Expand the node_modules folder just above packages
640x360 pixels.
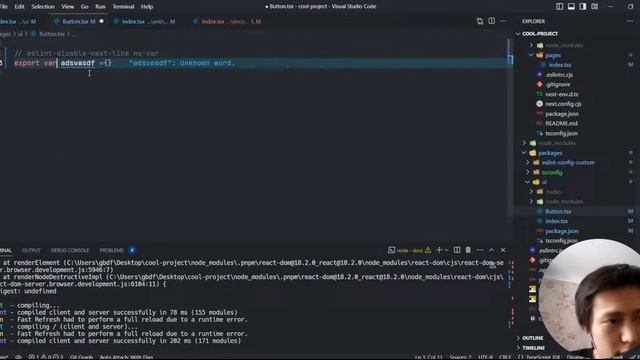524,143
